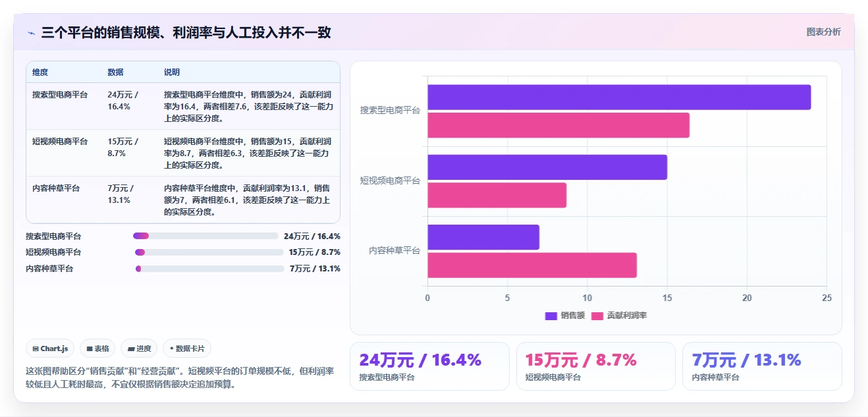Select the 进度 tag chip
This screenshot has width=868, height=417.
pyautogui.click(x=139, y=348)
